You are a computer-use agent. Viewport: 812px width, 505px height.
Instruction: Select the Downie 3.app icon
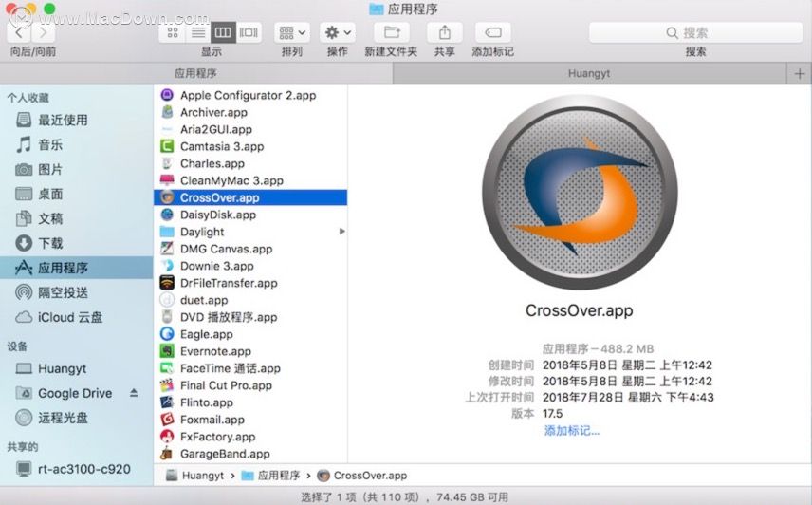pyautogui.click(x=167, y=266)
